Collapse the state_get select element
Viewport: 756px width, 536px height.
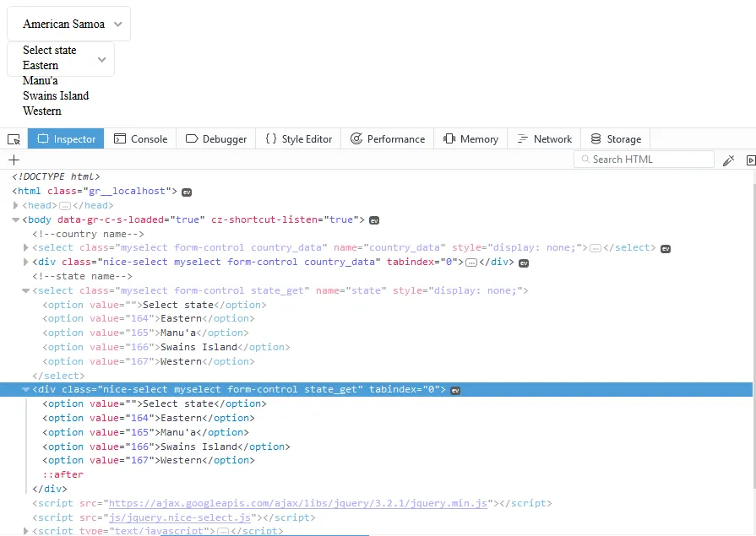(x=25, y=290)
